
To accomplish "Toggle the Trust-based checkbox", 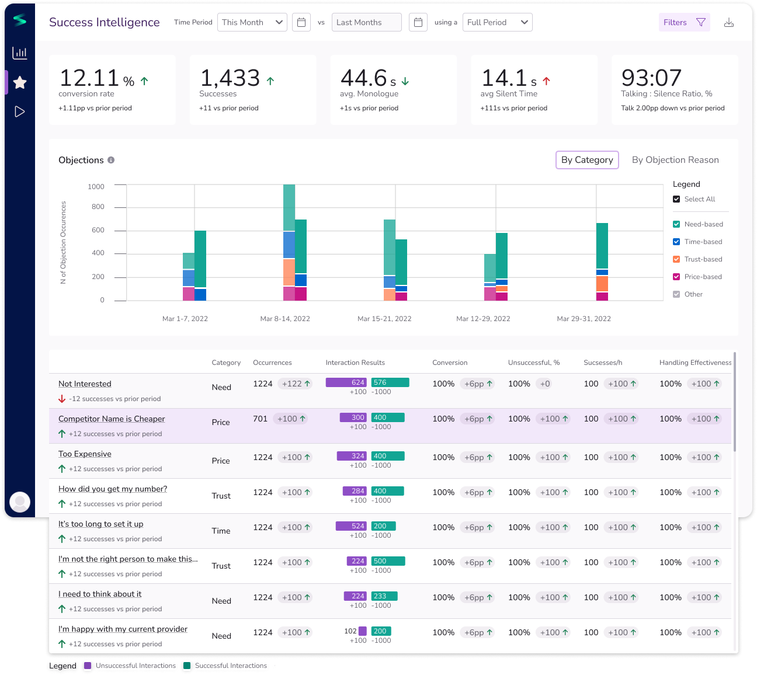I will (676, 259).
